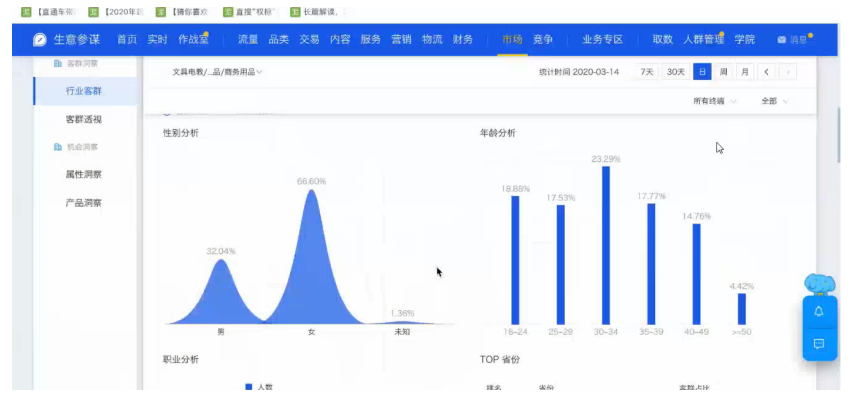Image resolution: width=854 pixels, height=397 pixels.
Task: Open the 消息 mail icon
Action: [x=782, y=40]
